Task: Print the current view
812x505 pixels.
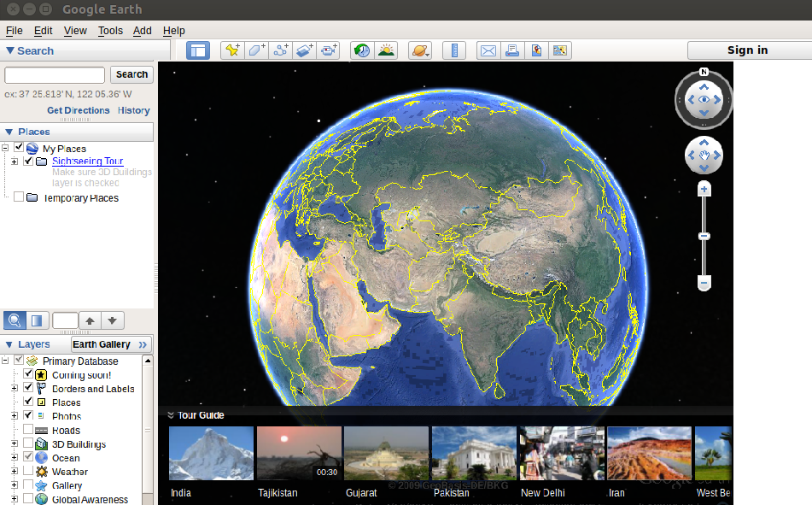Action: pos(512,50)
